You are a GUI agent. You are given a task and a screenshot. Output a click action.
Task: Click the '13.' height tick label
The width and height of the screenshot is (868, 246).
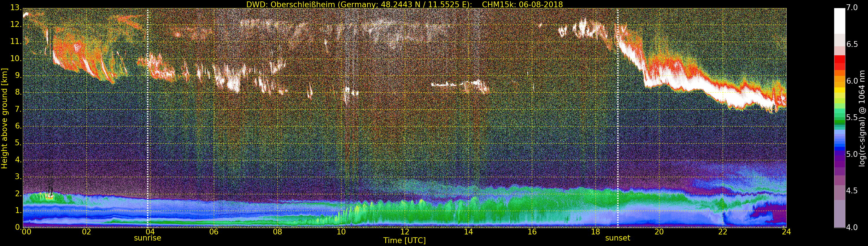click(x=16, y=8)
